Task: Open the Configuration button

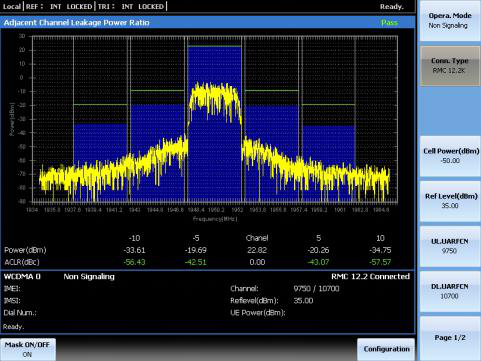Action: 386,349
